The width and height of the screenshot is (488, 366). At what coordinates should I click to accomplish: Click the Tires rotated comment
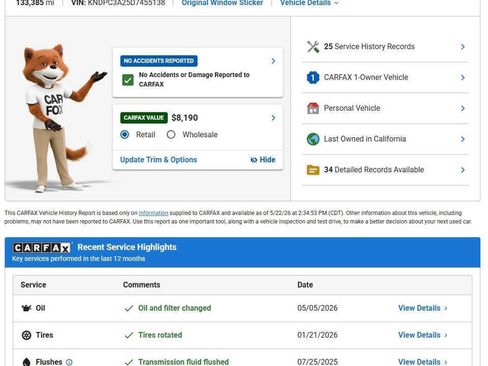pyautogui.click(x=160, y=335)
